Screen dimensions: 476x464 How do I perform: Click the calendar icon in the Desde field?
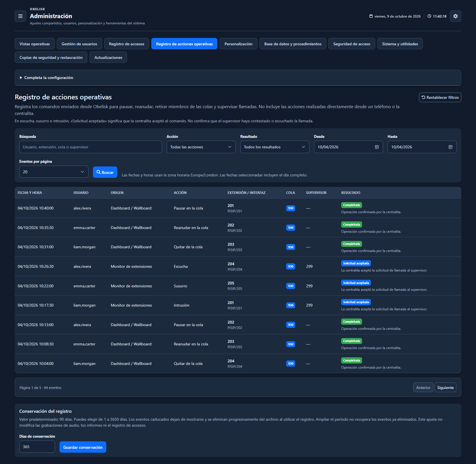click(377, 147)
